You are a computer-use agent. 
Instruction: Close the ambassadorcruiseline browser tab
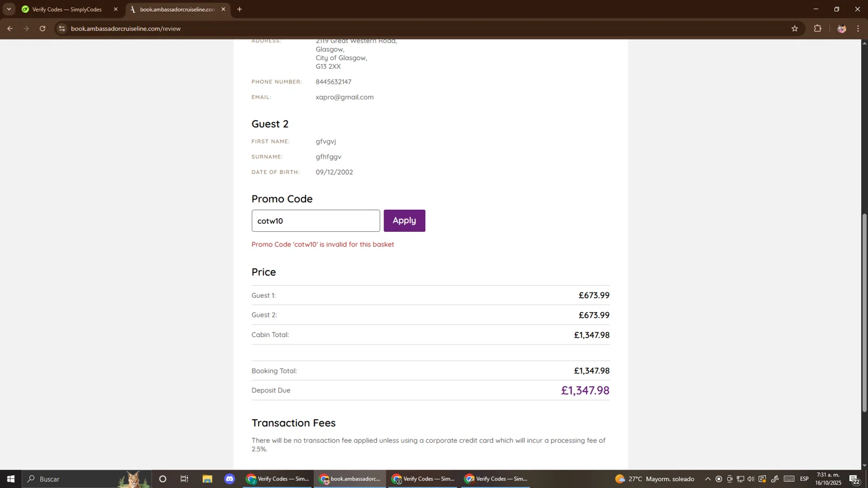[223, 9]
